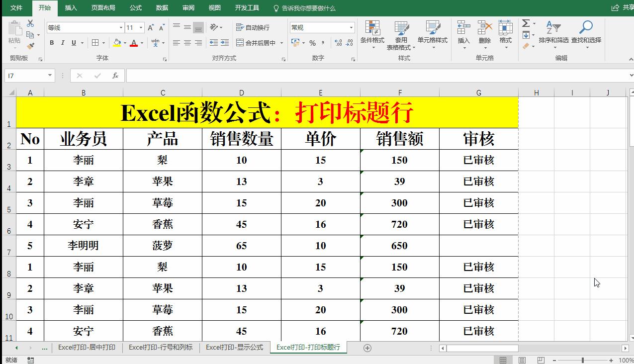The height and width of the screenshot is (364, 634).
Task: Select the Excel打印-显示公式 sheet tab
Action: pyautogui.click(x=235, y=347)
